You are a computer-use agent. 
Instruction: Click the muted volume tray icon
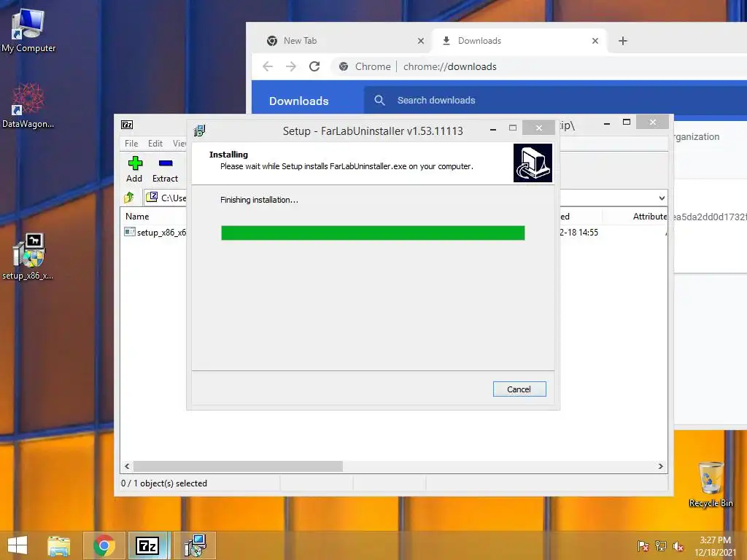click(678, 546)
